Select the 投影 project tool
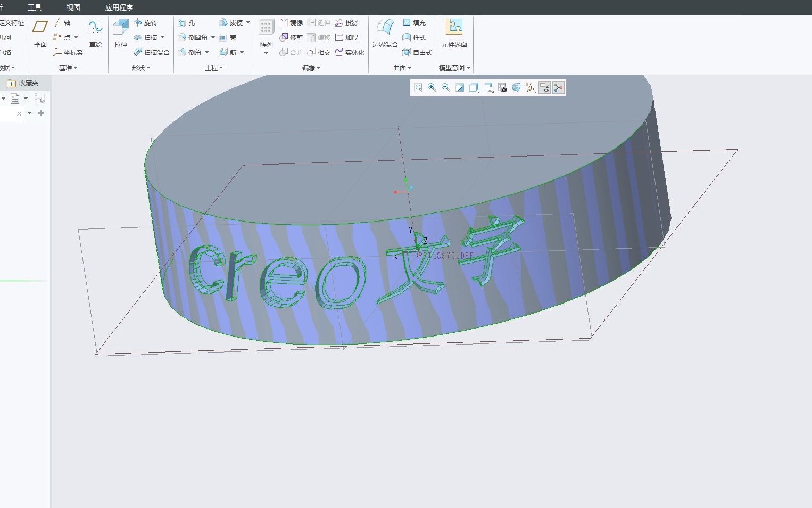The height and width of the screenshot is (508, 812). [x=346, y=22]
